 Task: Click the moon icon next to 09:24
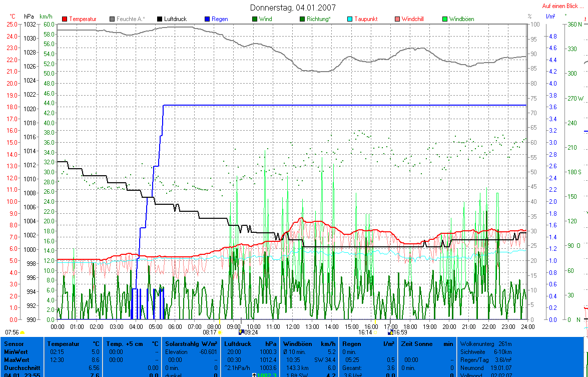tap(241, 332)
